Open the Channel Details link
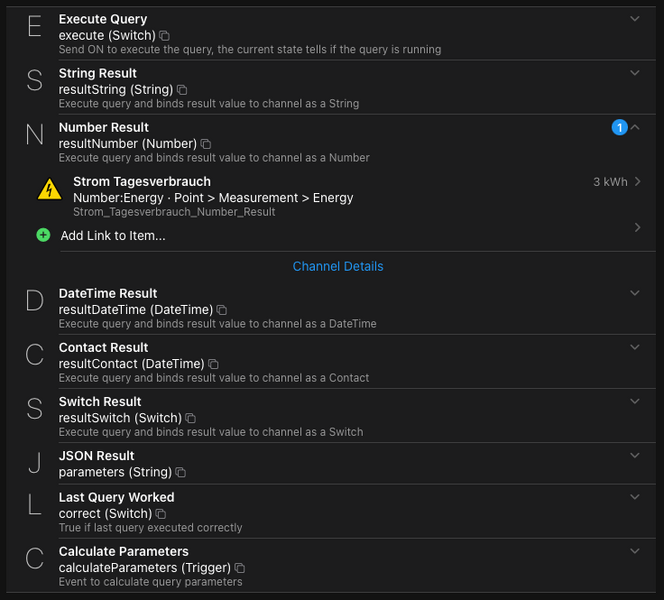 (338, 266)
